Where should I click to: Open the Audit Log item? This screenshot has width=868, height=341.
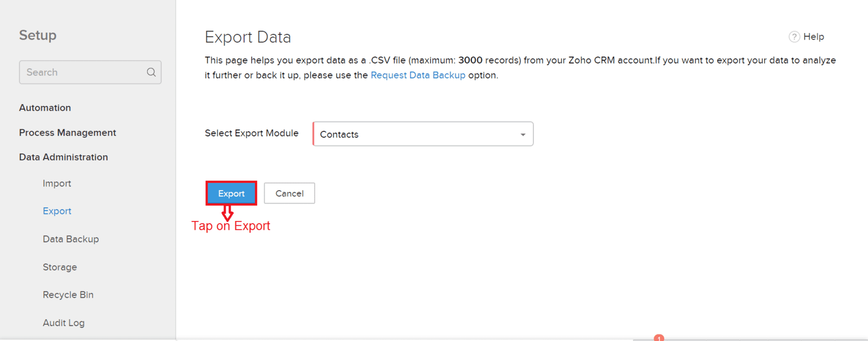click(x=63, y=323)
